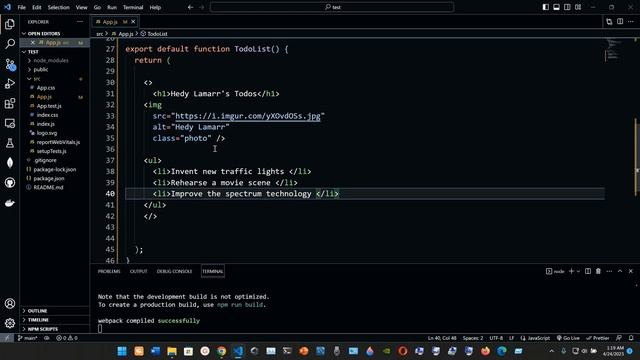Open the Testing flask view
Image resolution: width=640 pixels, height=360 pixels.
click(10, 143)
